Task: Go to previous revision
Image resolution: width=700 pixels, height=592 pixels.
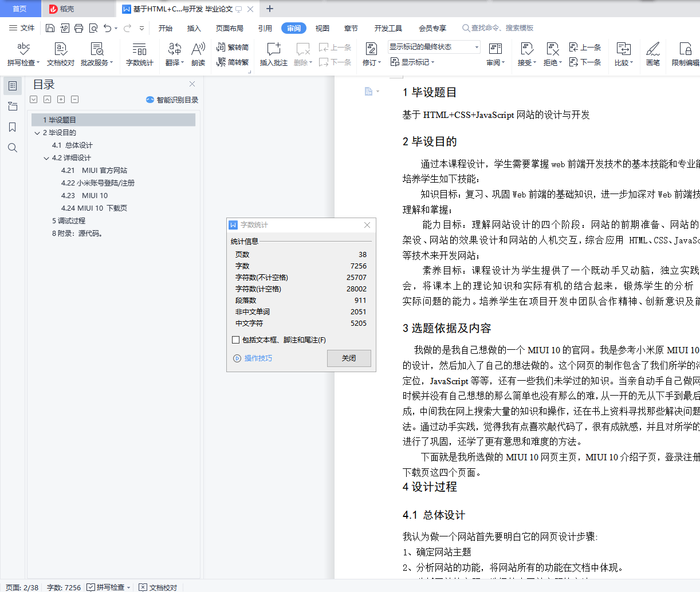Action: (x=585, y=47)
